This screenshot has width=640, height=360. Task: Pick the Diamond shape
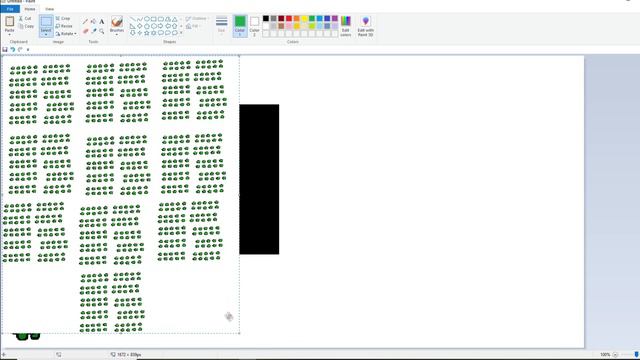click(x=140, y=26)
